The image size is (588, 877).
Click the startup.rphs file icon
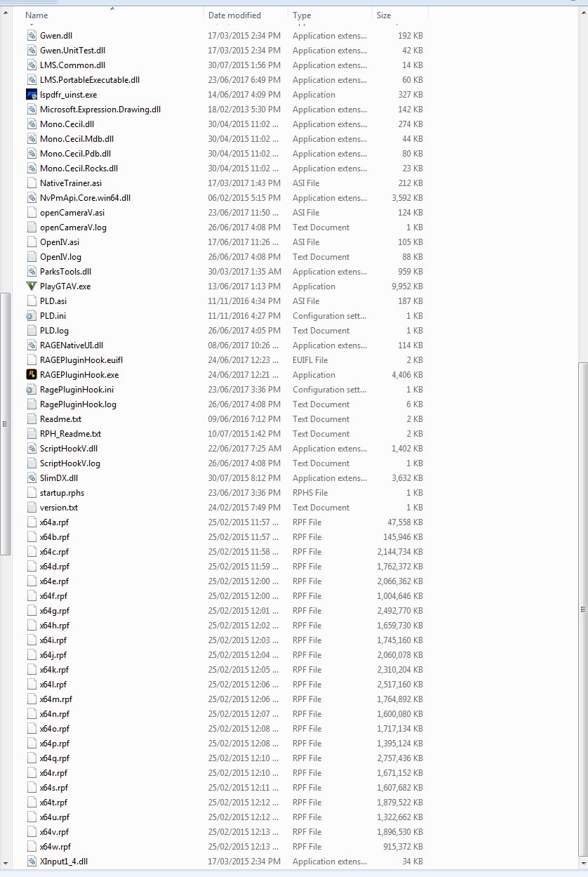click(x=31, y=492)
